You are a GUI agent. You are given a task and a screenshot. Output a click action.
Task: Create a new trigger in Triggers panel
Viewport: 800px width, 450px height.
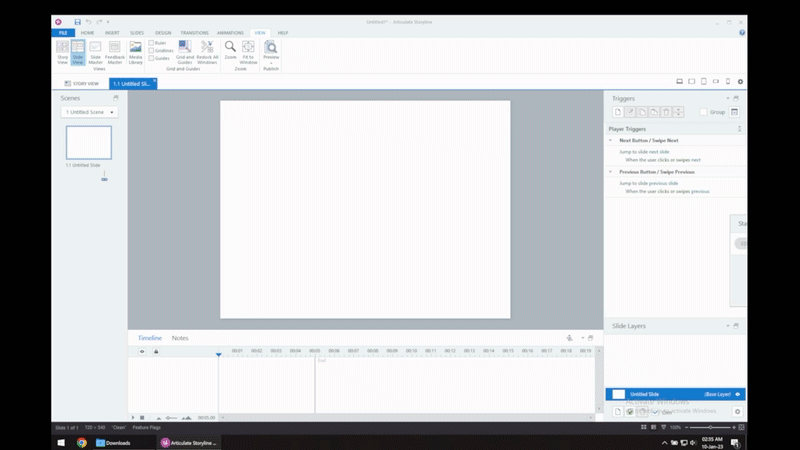click(x=618, y=112)
